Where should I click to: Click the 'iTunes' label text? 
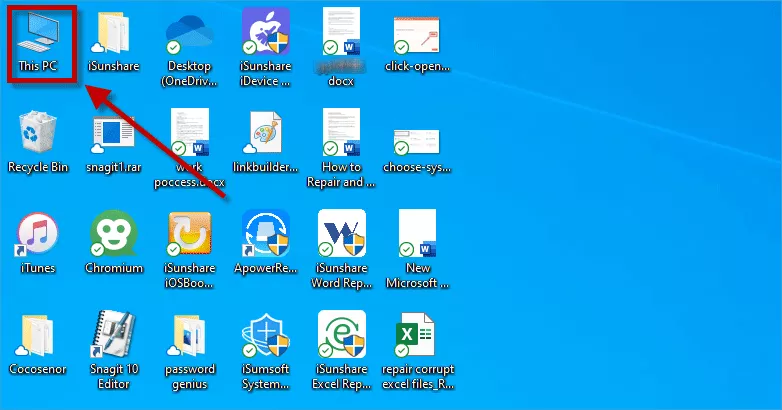pyautogui.click(x=38, y=268)
